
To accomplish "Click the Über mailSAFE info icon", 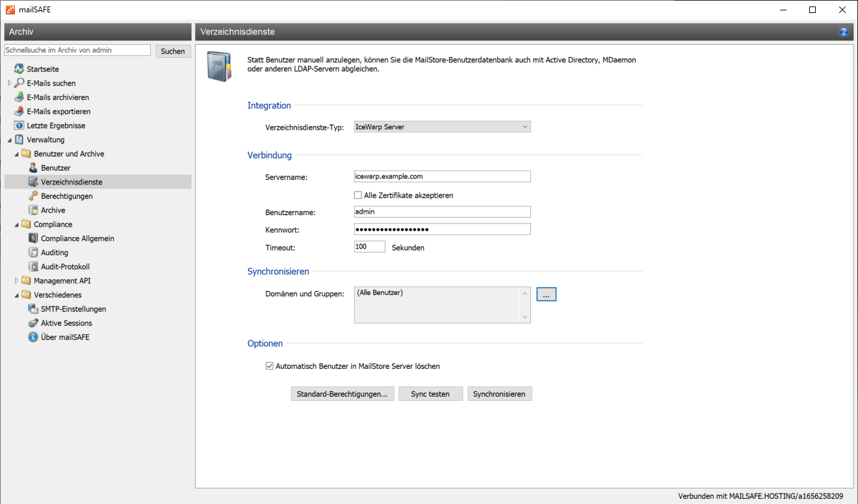I will 33,337.
